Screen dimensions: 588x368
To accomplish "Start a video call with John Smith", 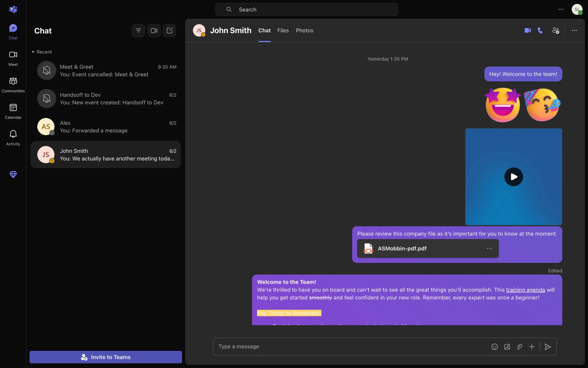I will coord(527,30).
